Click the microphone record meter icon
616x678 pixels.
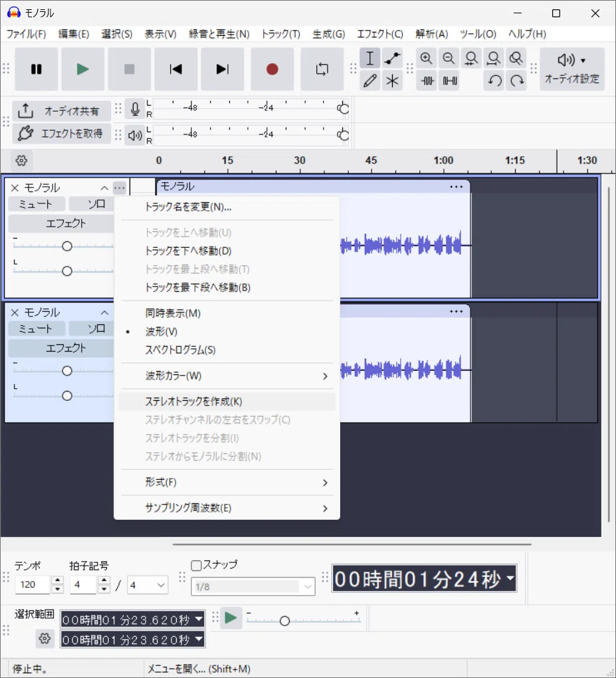(x=135, y=109)
